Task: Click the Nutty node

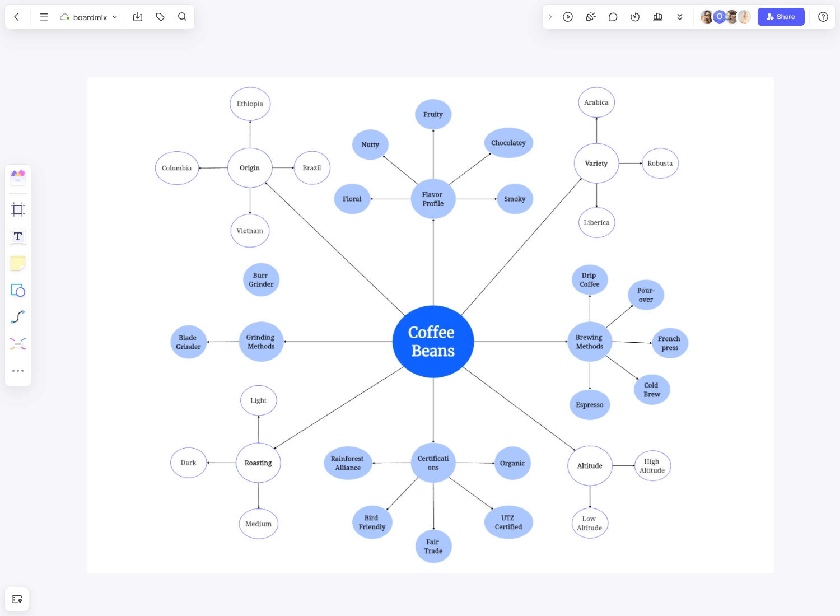Action: click(370, 144)
